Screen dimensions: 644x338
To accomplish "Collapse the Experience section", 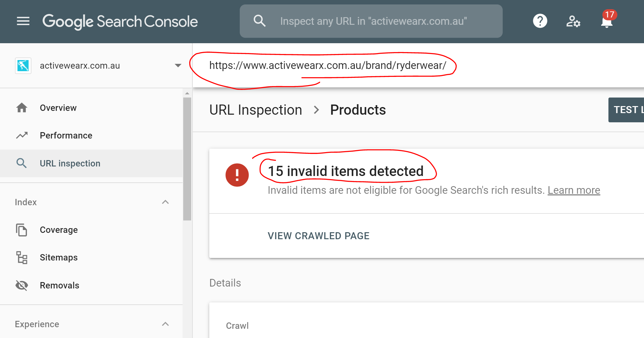I will tap(165, 324).
